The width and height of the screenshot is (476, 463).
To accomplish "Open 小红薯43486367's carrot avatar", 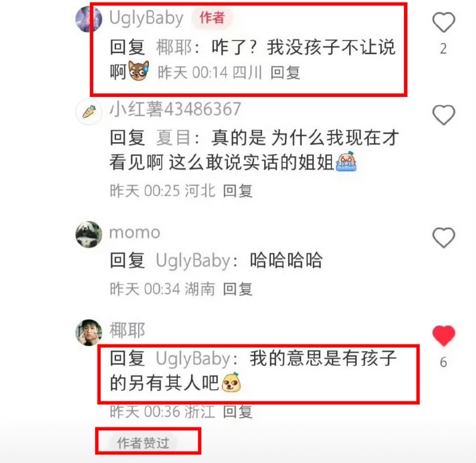I will pos(89,112).
